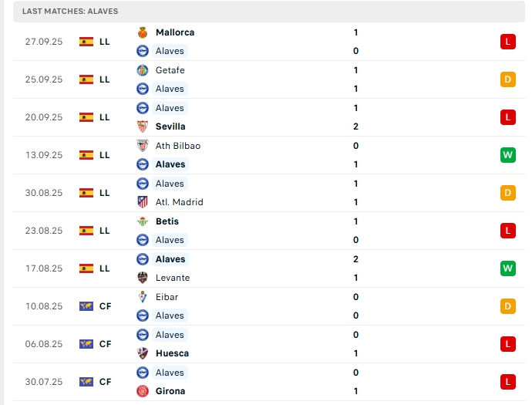Click the red L badge for Mallorca match
This screenshot has height=405, width=532.
tap(507, 42)
